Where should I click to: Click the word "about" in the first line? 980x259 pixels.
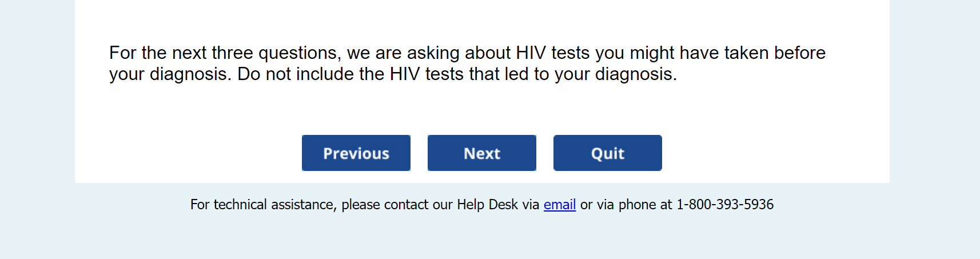click(488, 53)
